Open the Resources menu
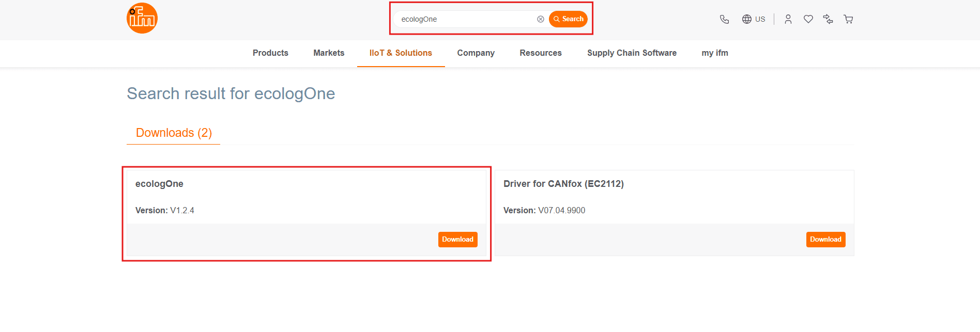This screenshot has width=980, height=332. [x=541, y=53]
